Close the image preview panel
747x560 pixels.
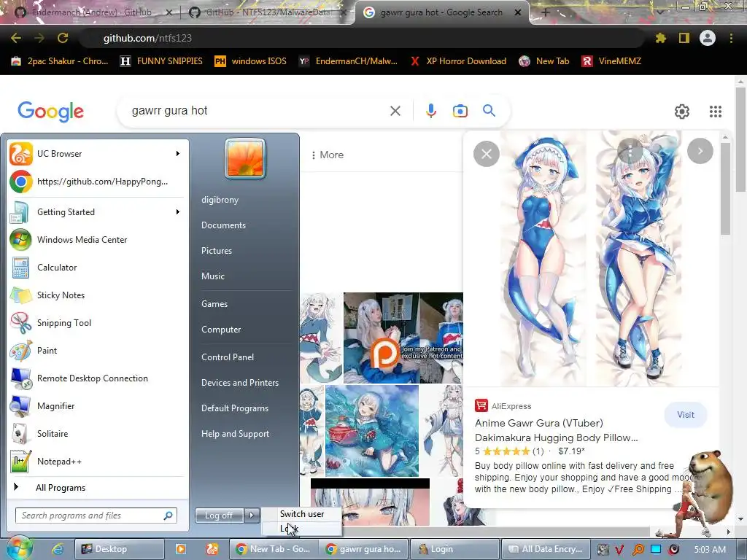487,154
